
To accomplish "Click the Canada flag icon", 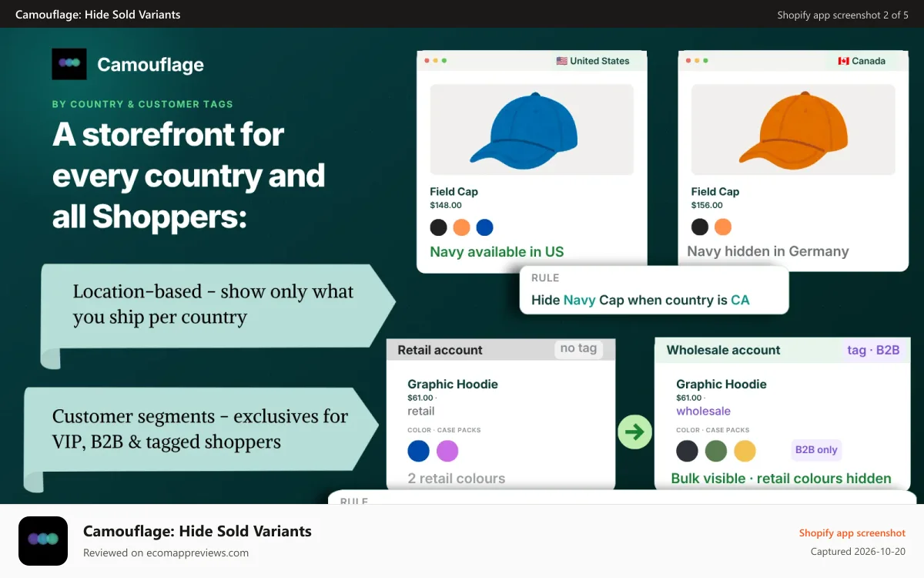I will pyautogui.click(x=843, y=61).
